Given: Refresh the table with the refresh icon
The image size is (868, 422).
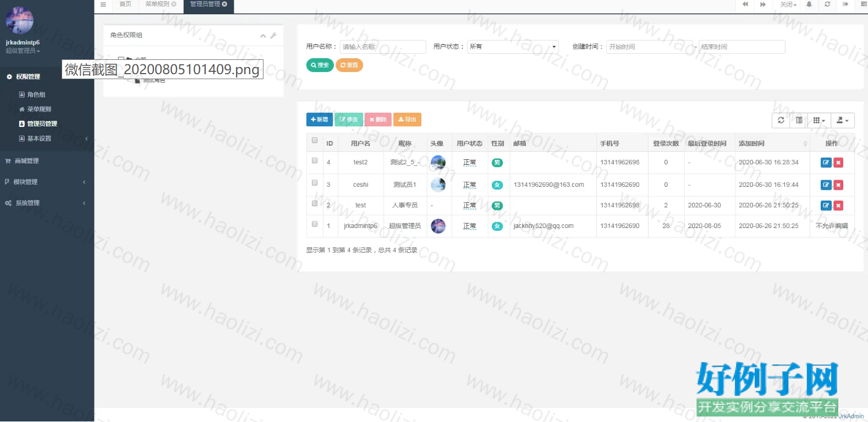Looking at the screenshot, I should tap(781, 120).
